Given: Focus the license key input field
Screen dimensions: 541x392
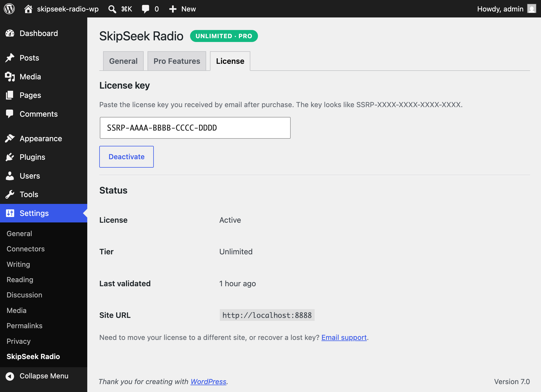Looking at the screenshot, I should pos(195,128).
